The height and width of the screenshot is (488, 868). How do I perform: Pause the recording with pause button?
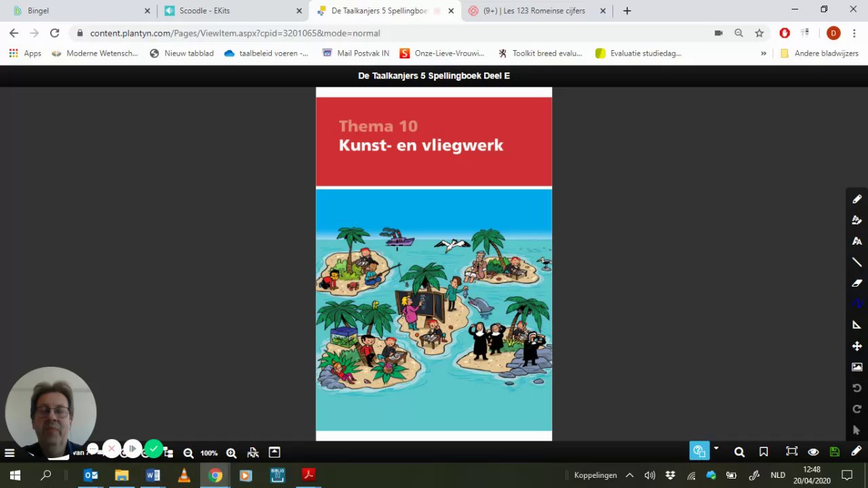[132, 449]
